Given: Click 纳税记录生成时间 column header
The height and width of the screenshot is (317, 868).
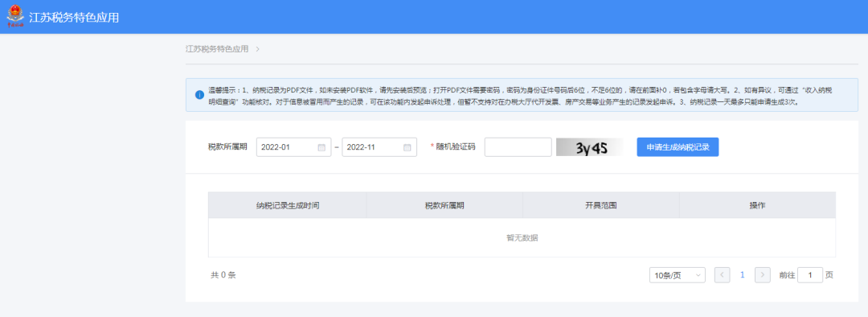Looking at the screenshot, I should (287, 205).
